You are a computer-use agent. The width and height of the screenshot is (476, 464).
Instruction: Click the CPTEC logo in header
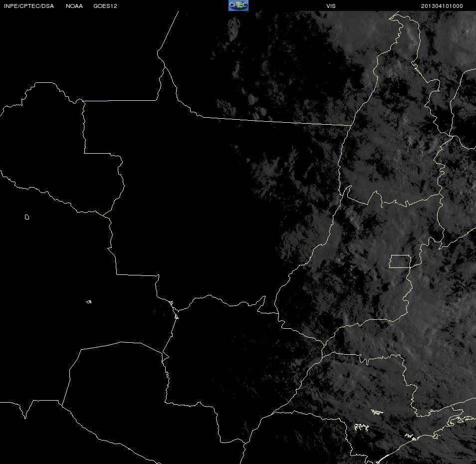point(238,5)
